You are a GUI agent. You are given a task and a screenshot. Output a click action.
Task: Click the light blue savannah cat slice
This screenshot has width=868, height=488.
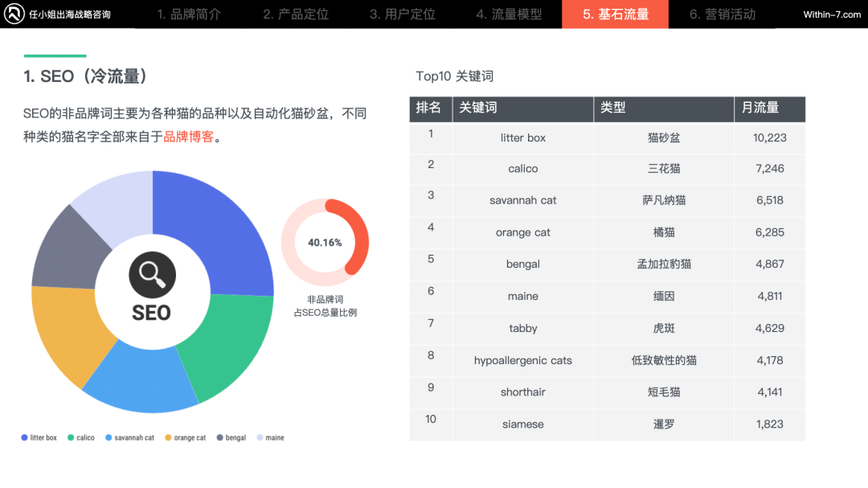[141, 382]
